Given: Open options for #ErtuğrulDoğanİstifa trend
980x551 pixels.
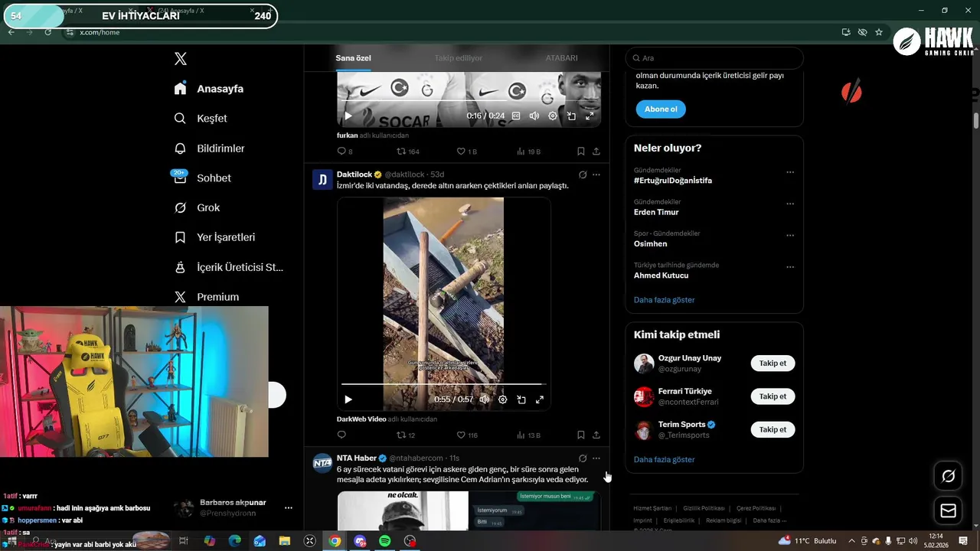Looking at the screenshot, I should coord(790,172).
